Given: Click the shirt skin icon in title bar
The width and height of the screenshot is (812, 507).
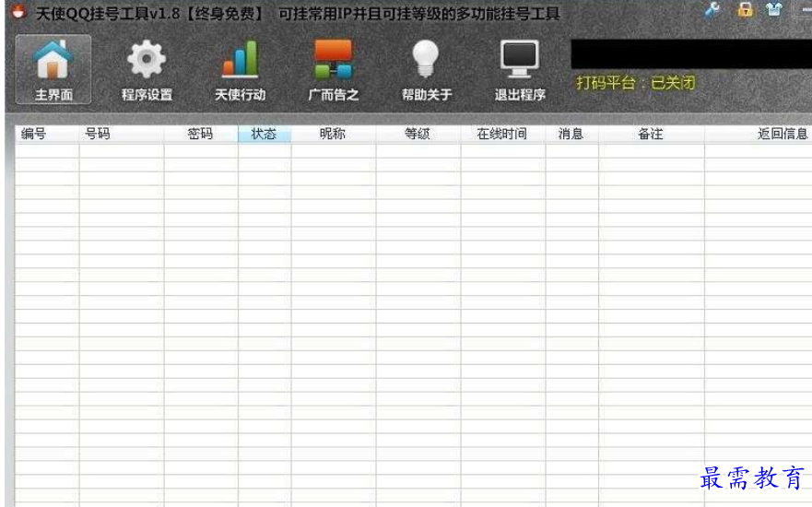Looking at the screenshot, I should [774, 9].
